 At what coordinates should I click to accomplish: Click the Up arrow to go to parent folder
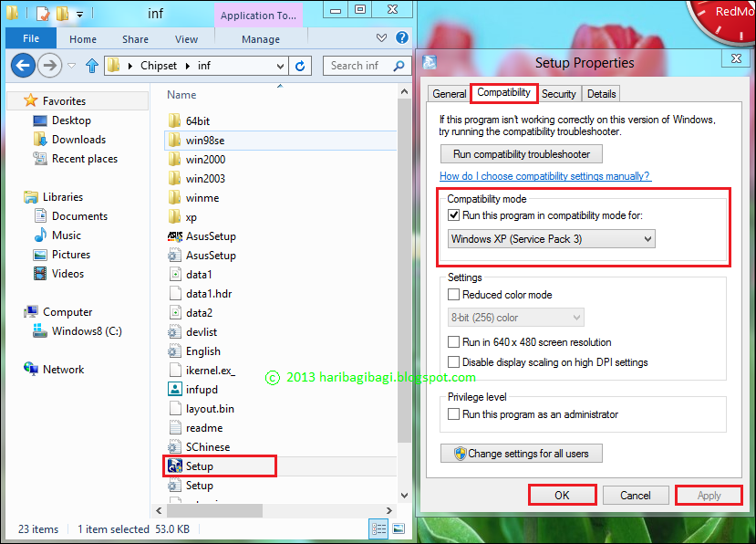click(90, 65)
